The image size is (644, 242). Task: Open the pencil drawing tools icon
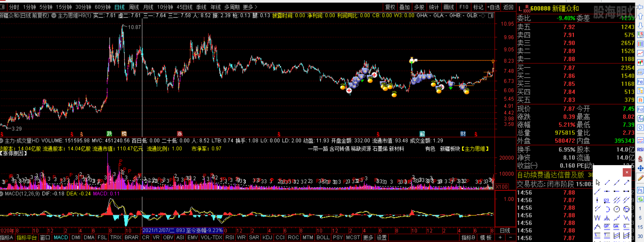click(x=640, y=178)
